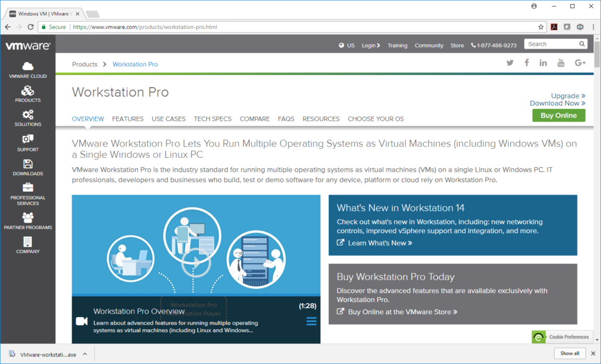Screen dimensions: 601x364
Task: Switch to the FAQs tab
Action: (286, 119)
